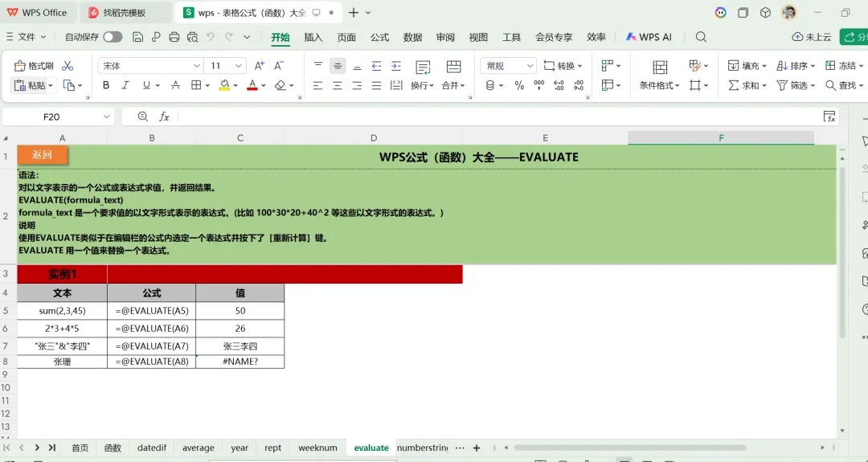This screenshot has height=462, width=868.
Task: Click the Filter (筛选) button
Action: tap(796, 85)
